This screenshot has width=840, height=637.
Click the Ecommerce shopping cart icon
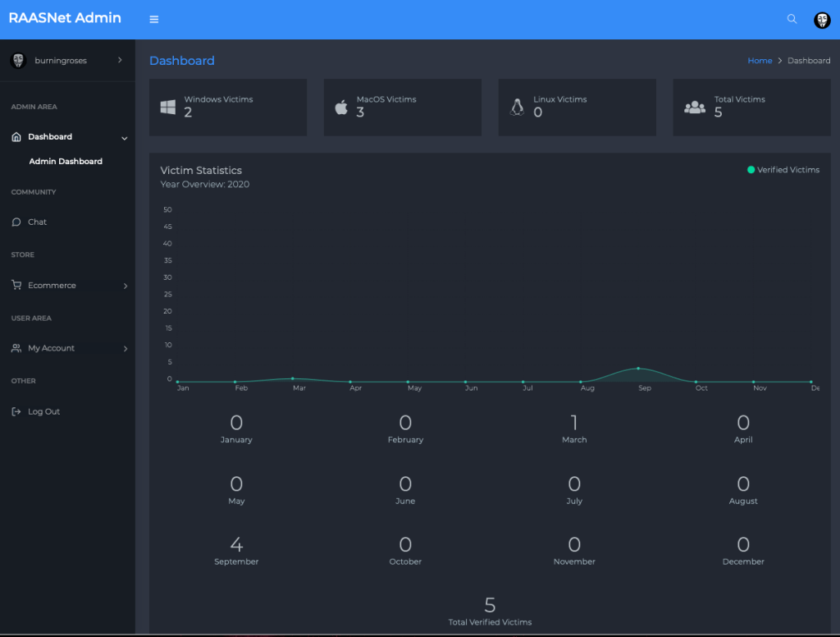click(16, 285)
